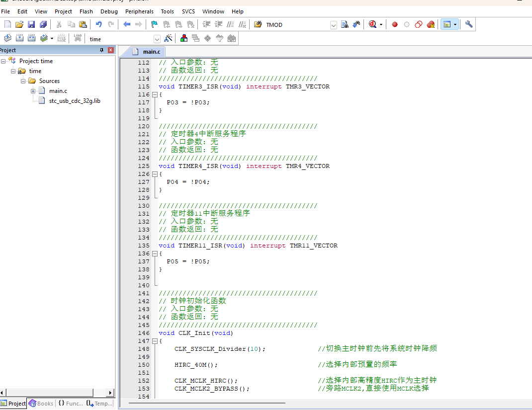Close the Project panel
532x410 pixels.
pos(110,50)
